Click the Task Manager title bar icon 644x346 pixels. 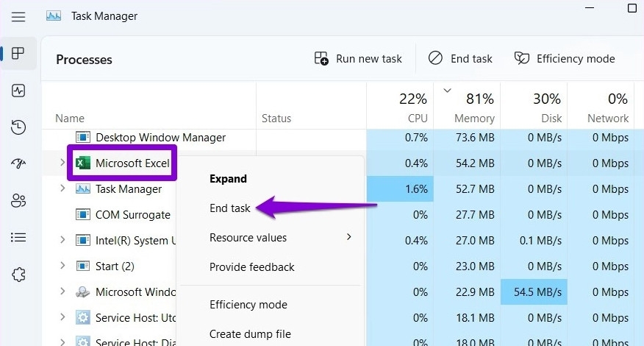point(54,16)
